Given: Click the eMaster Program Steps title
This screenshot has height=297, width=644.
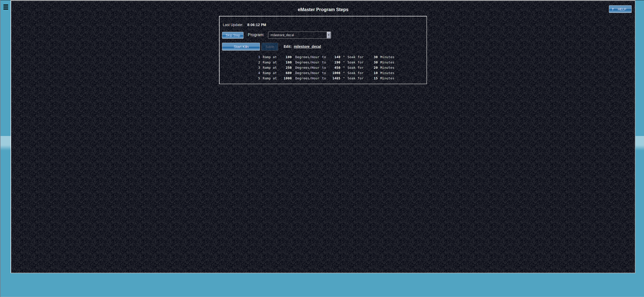Looking at the screenshot, I should 323,10.
